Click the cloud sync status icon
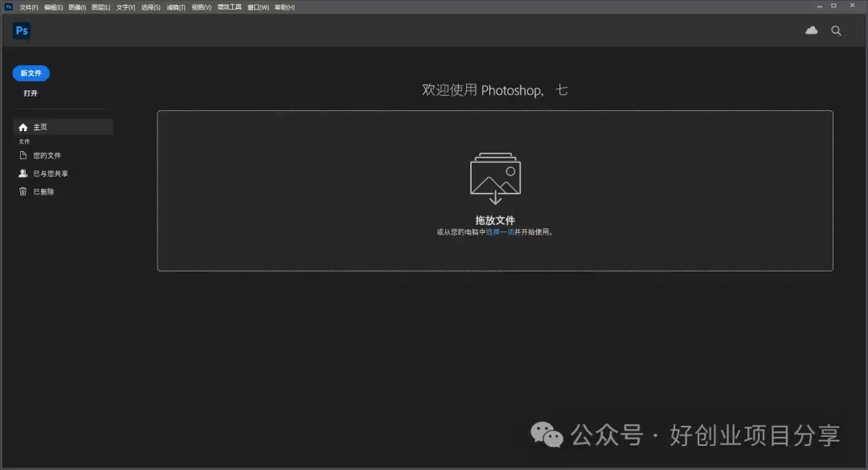868x470 pixels. 812,31
